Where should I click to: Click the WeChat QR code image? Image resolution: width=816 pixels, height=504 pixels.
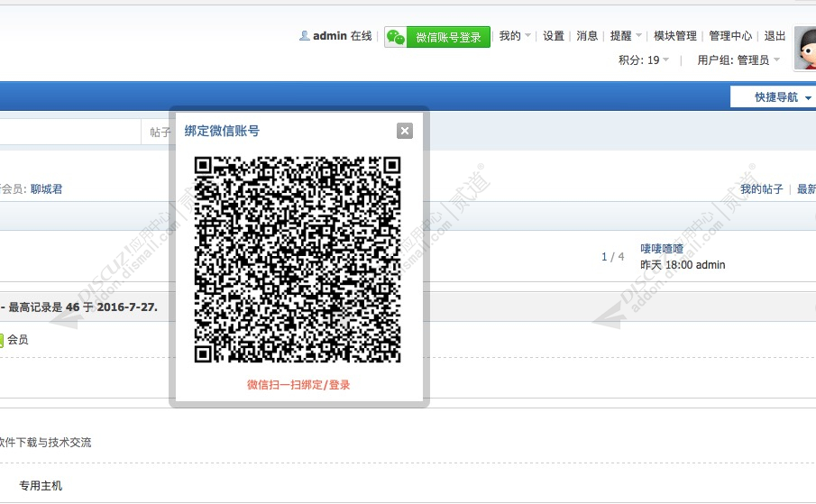click(x=298, y=260)
